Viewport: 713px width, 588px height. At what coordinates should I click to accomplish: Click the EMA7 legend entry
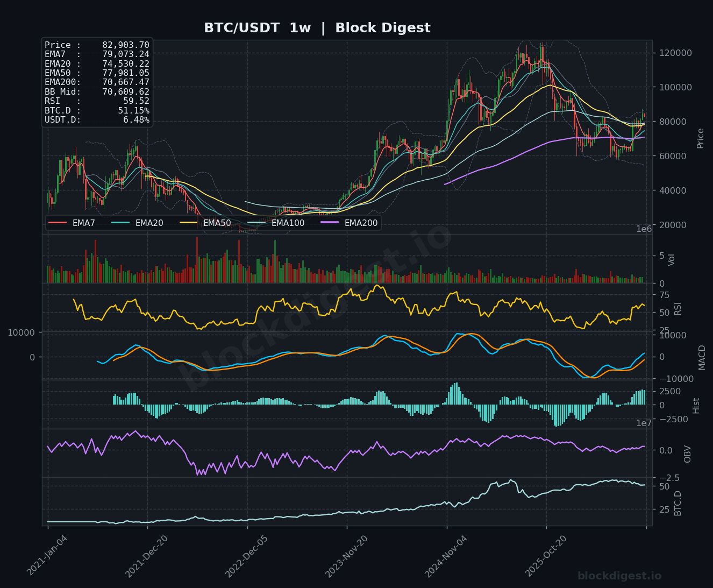click(72, 223)
